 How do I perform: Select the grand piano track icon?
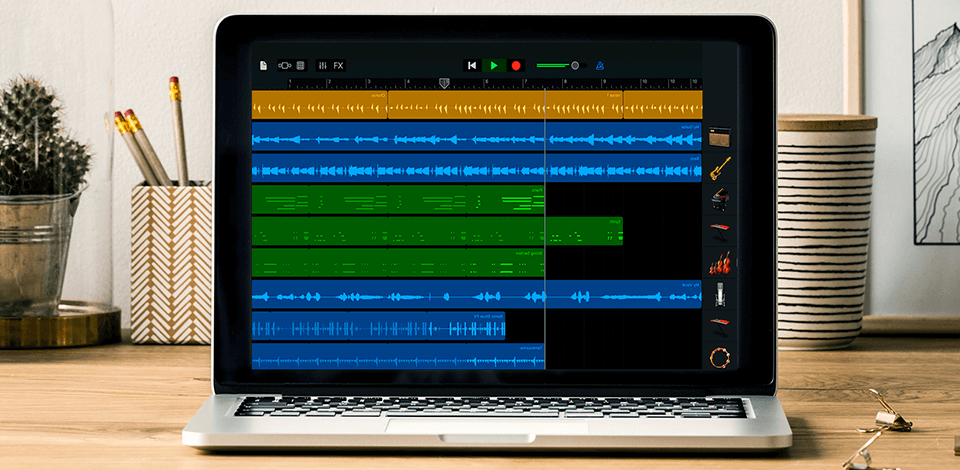coord(720,200)
